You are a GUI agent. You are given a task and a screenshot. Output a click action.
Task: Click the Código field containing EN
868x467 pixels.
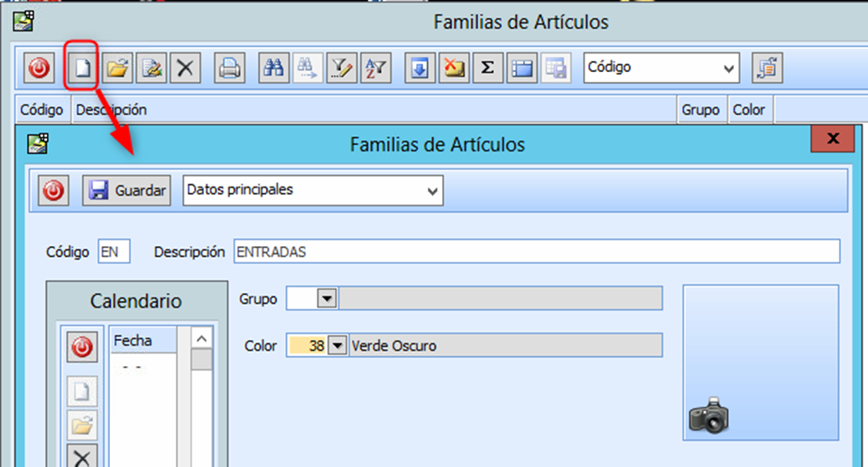(x=114, y=252)
